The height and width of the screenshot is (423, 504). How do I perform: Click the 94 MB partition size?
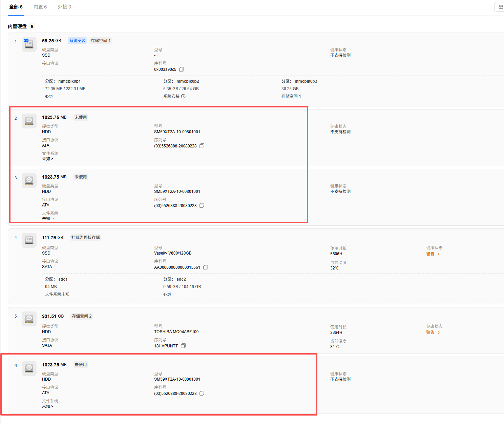click(51, 287)
